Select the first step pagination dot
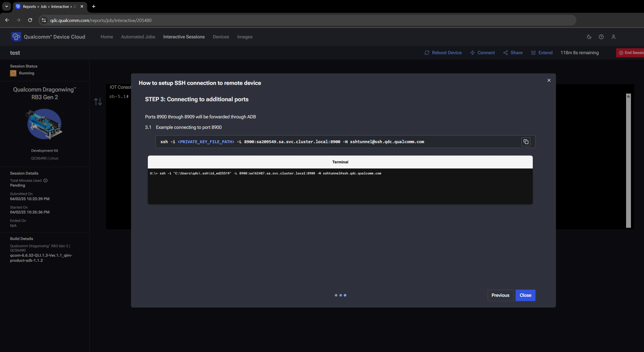Viewport: 644px width, 352px height. pyautogui.click(x=336, y=295)
